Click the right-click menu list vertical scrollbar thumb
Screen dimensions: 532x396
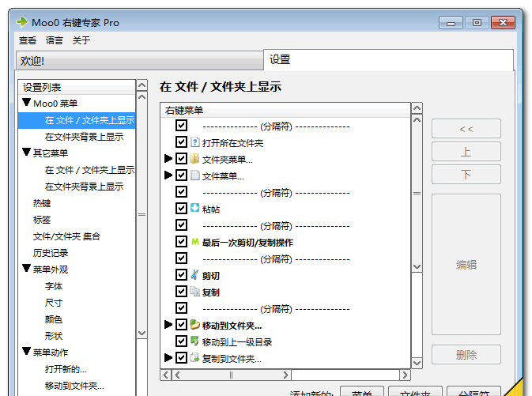click(x=417, y=193)
